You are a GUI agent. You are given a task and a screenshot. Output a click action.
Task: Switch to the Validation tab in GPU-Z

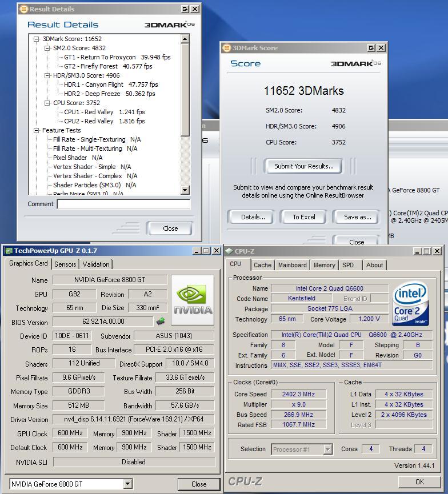click(x=96, y=264)
